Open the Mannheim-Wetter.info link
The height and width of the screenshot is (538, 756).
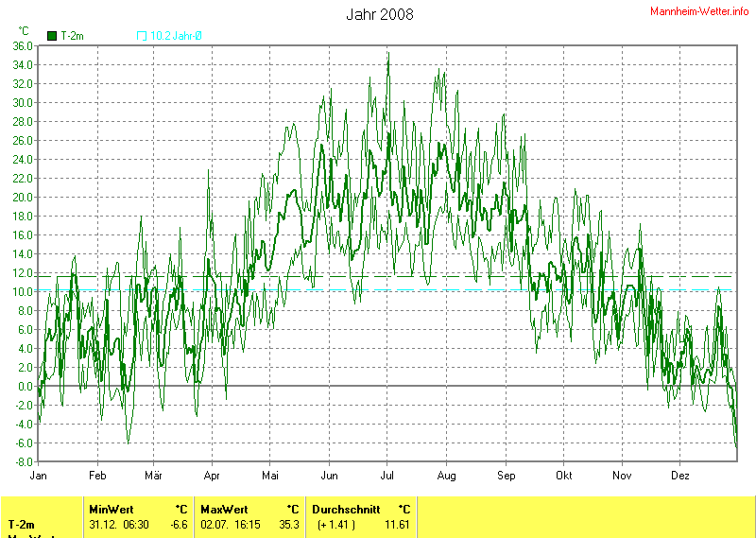pyautogui.click(x=699, y=11)
